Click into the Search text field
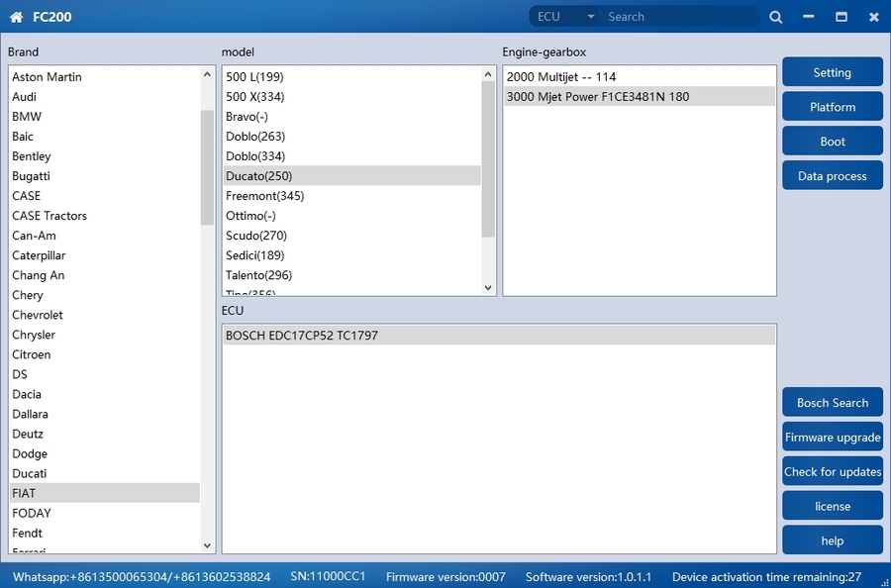This screenshot has width=891, height=588. (679, 17)
